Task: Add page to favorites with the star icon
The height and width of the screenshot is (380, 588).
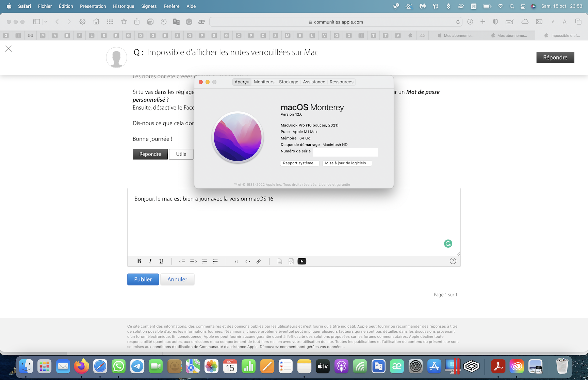Action: point(124,22)
